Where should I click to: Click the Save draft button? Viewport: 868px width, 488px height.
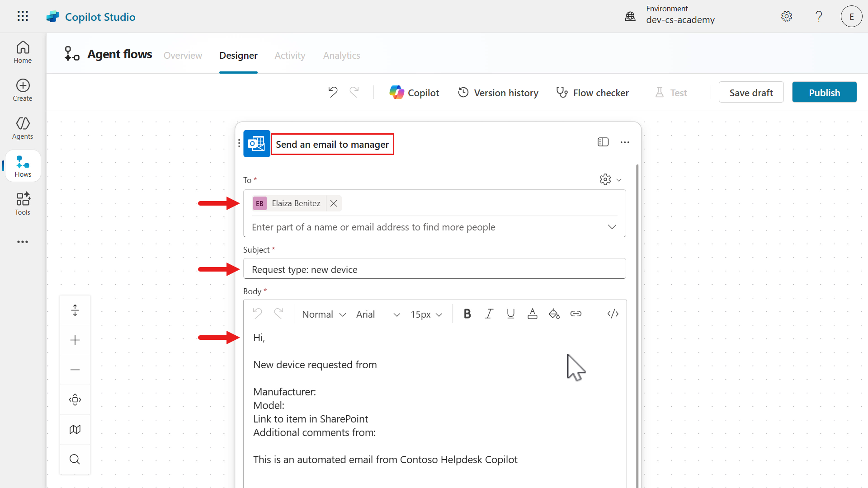[751, 93]
